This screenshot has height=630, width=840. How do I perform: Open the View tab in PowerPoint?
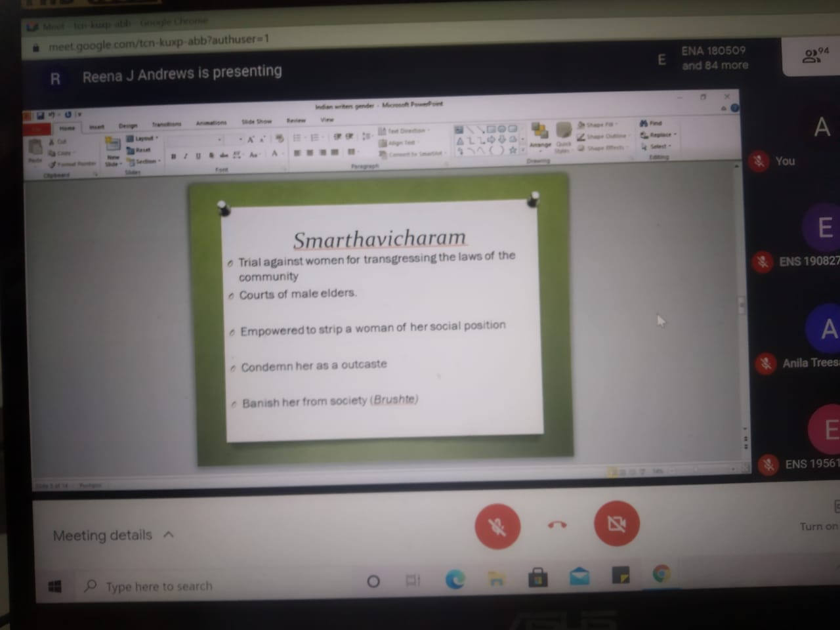[x=327, y=120]
